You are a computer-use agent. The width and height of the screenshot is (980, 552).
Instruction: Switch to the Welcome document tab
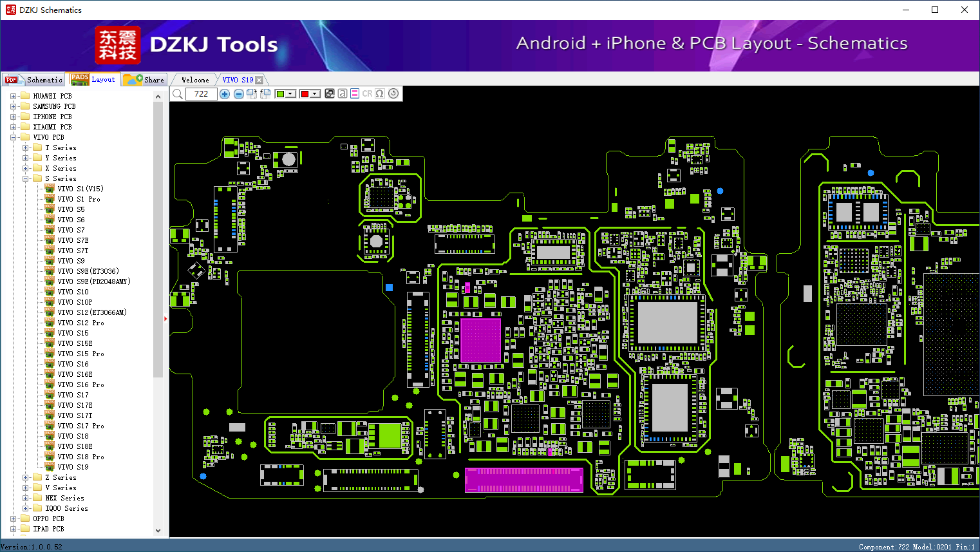tap(195, 80)
